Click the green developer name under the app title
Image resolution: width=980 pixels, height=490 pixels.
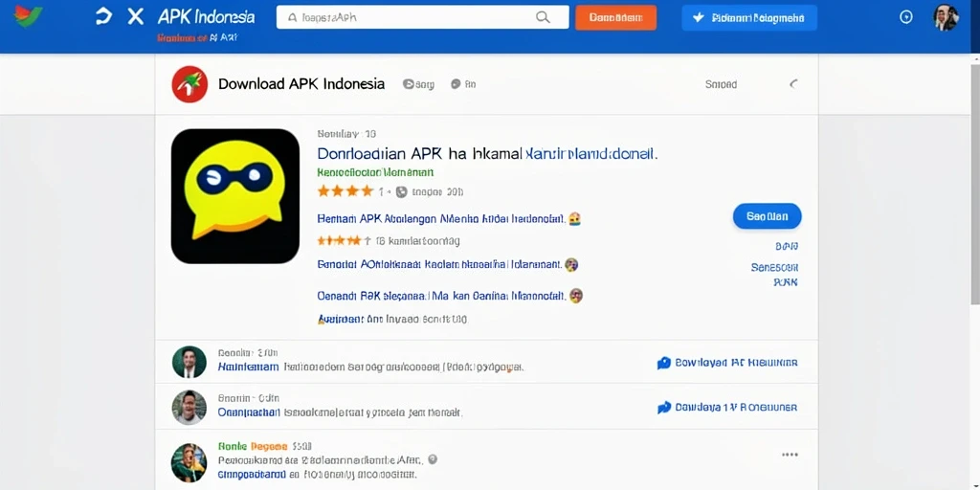coord(375,172)
